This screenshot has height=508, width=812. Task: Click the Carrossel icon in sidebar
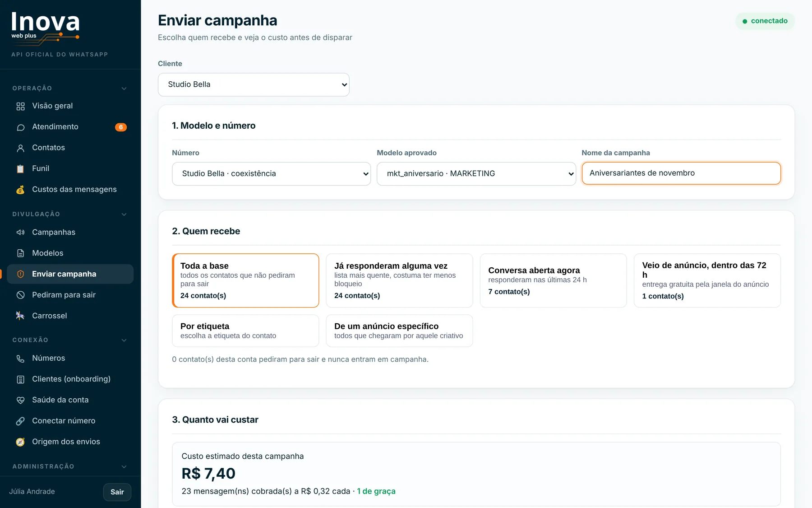[20, 316]
